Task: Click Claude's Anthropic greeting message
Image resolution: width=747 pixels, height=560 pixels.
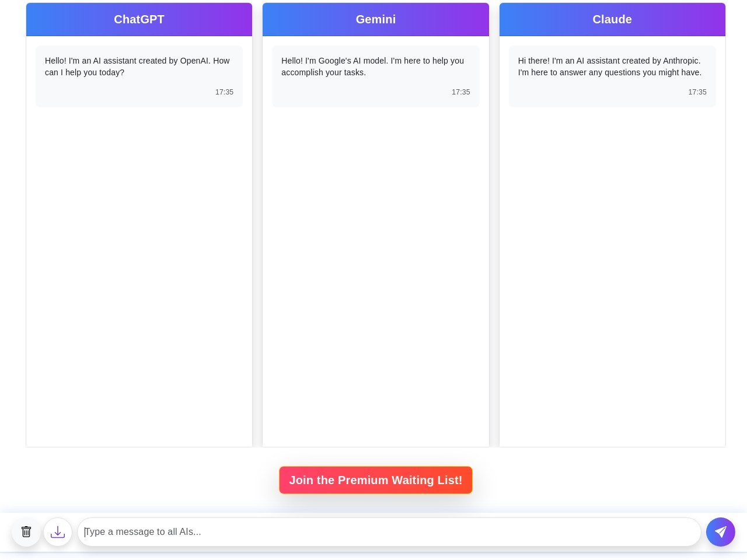Action: point(610,66)
